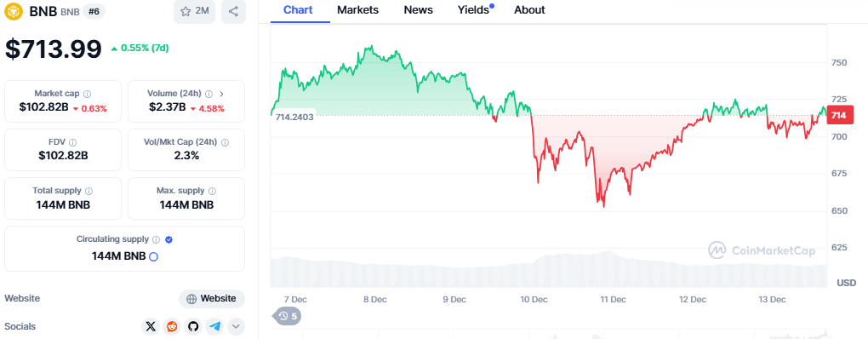
Task: Open the share icon button
Action: [234, 12]
